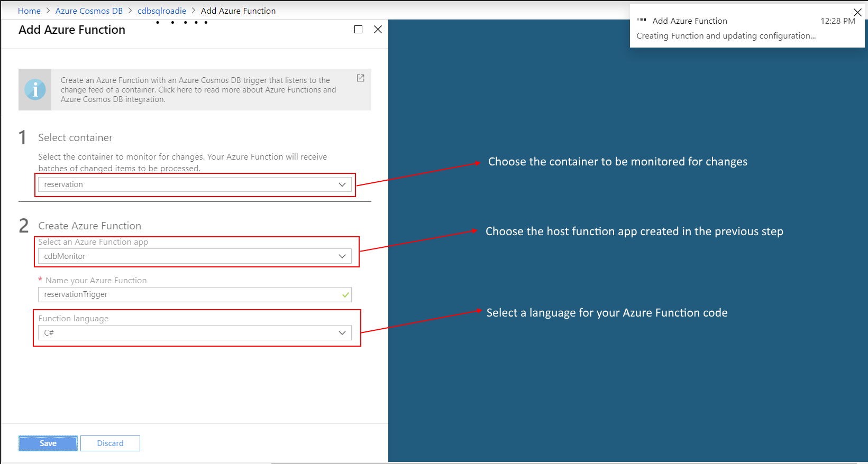
Task: Close the Add Azure Function panel
Action: pyautogui.click(x=378, y=30)
